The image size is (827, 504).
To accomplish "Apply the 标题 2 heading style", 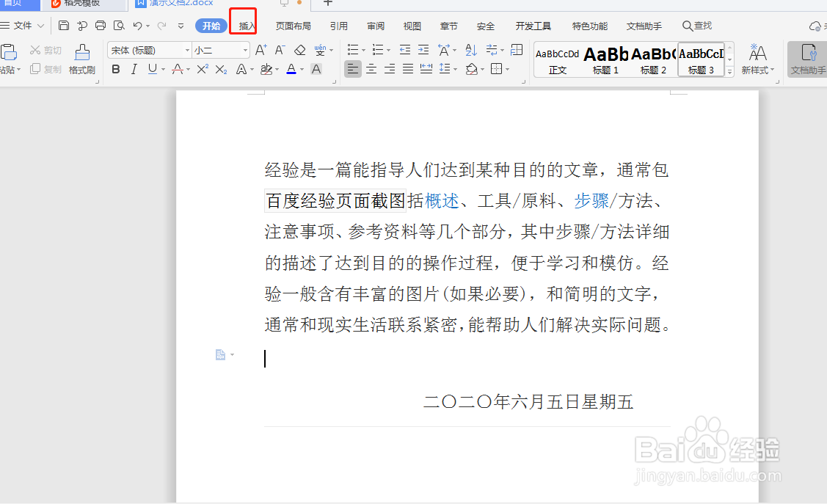I will (654, 61).
